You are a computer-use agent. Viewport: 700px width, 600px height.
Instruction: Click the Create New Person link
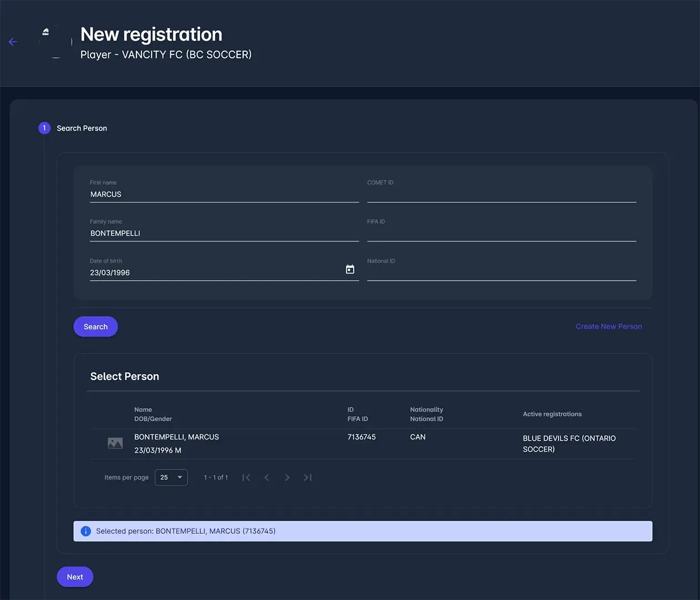(608, 327)
